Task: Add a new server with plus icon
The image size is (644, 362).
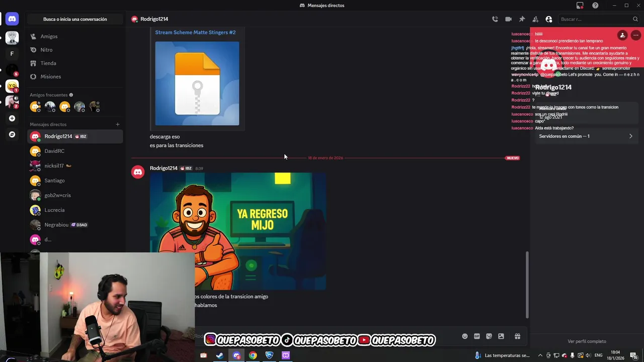Action: [12, 119]
